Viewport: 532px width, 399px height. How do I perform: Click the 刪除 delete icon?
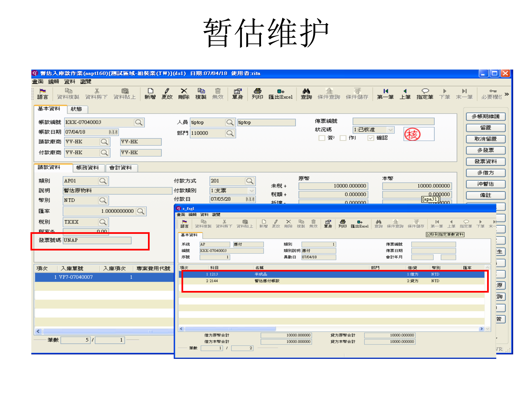[x=184, y=94]
